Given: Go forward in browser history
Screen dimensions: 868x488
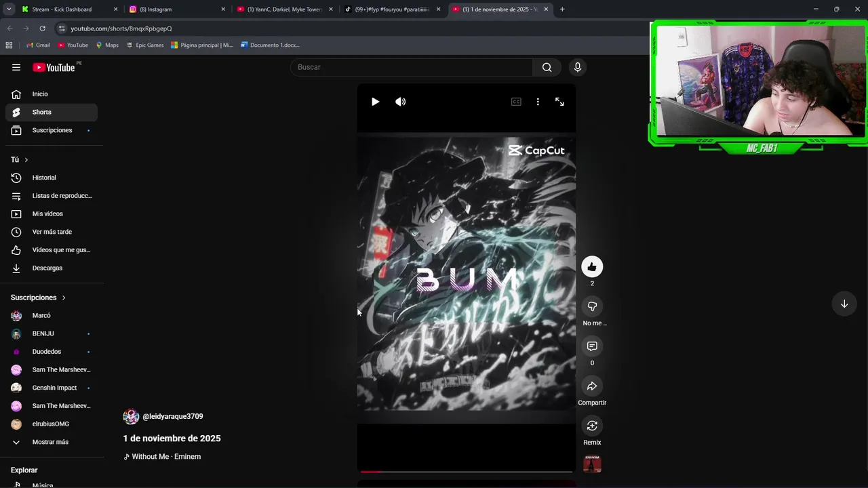Looking at the screenshot, I should pos(26,28).
